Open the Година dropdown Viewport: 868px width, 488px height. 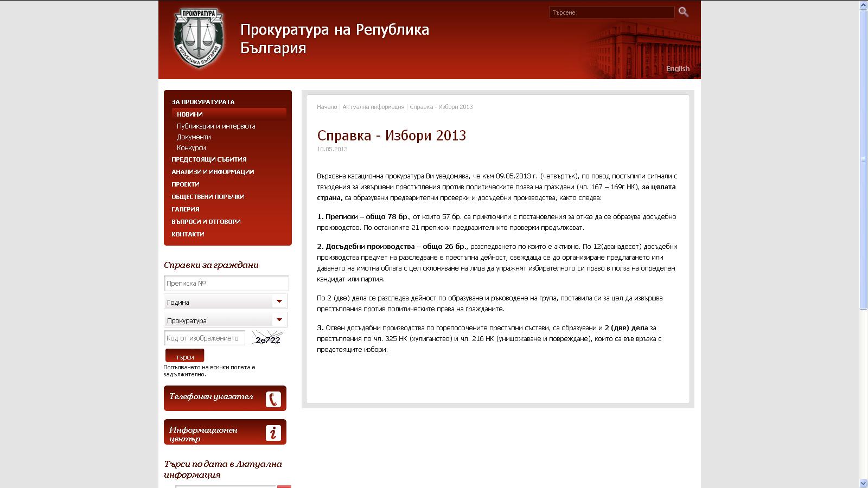(x=226, y=301)
